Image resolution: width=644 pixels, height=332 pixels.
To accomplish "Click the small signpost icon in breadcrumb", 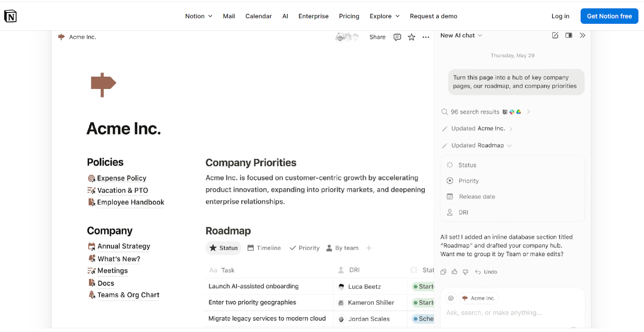I will click(61, 37).
